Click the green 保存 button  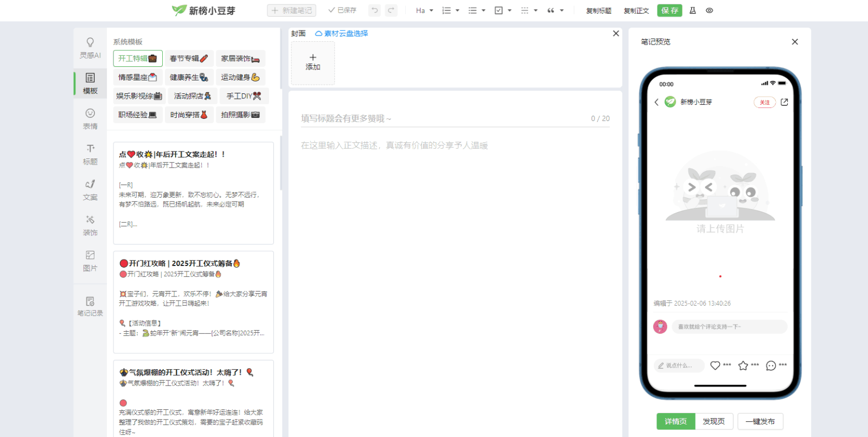point(669,10)
